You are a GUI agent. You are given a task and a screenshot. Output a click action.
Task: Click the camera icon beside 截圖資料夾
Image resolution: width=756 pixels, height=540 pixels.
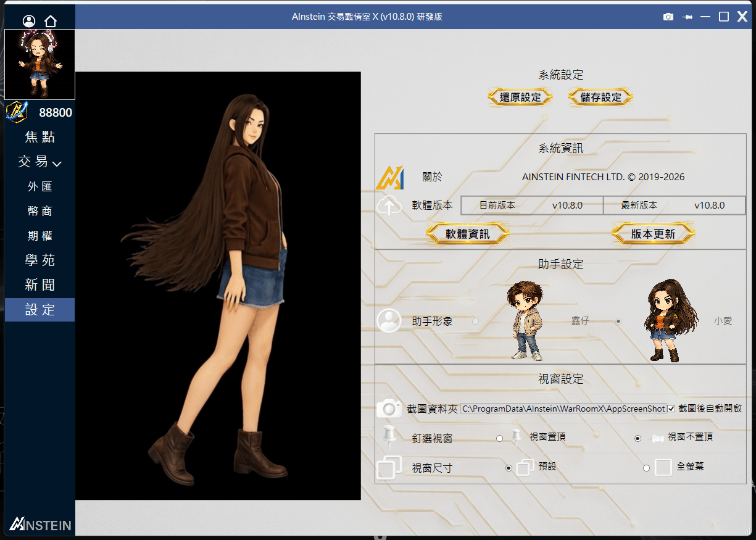point(389,408)
